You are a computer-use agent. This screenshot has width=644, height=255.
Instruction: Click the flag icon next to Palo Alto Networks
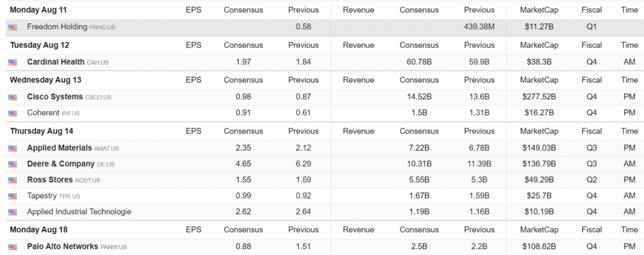click(x=13, y=247)
